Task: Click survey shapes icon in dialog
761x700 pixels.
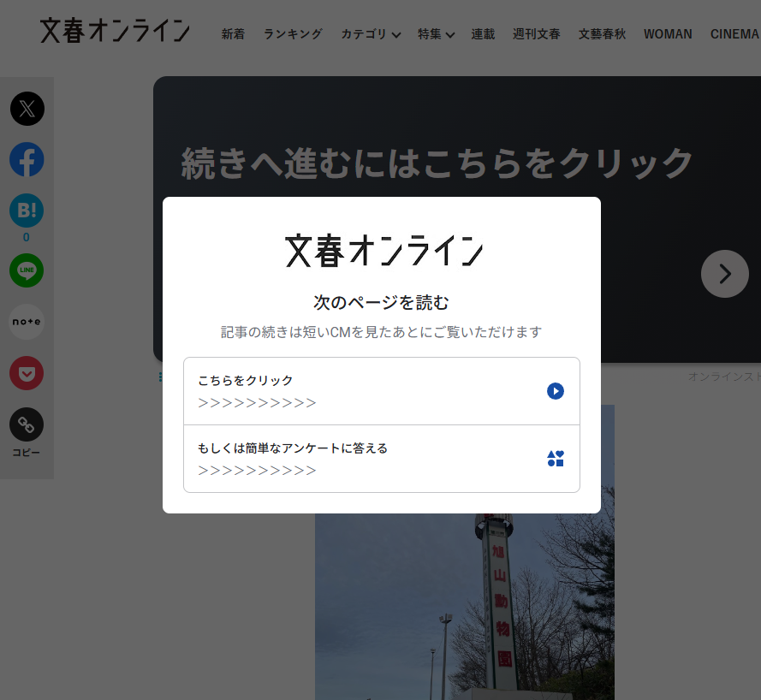Action: [x=556, y=459]
